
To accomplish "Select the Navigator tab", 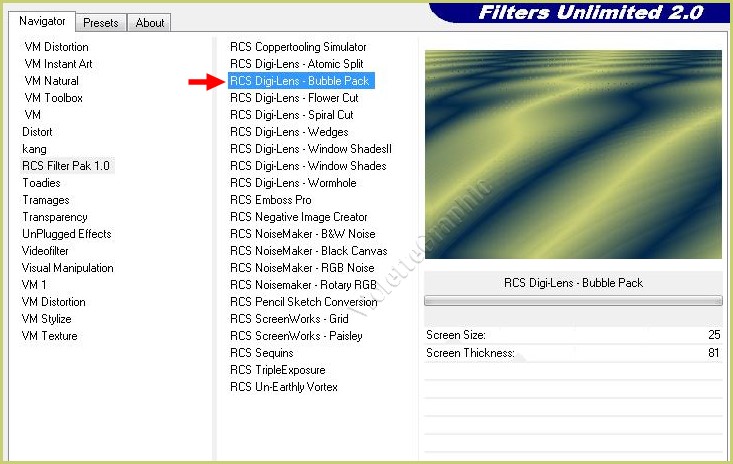I will pos(43,21).
